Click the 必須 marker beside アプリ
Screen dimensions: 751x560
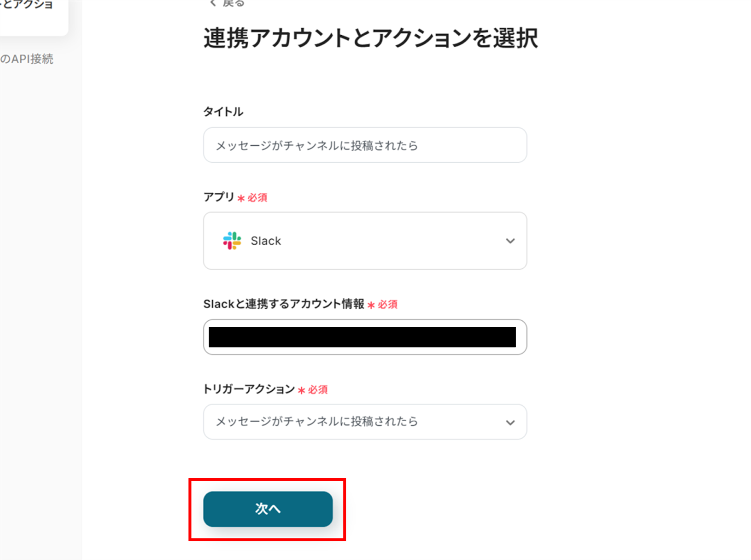coord(257,198)
